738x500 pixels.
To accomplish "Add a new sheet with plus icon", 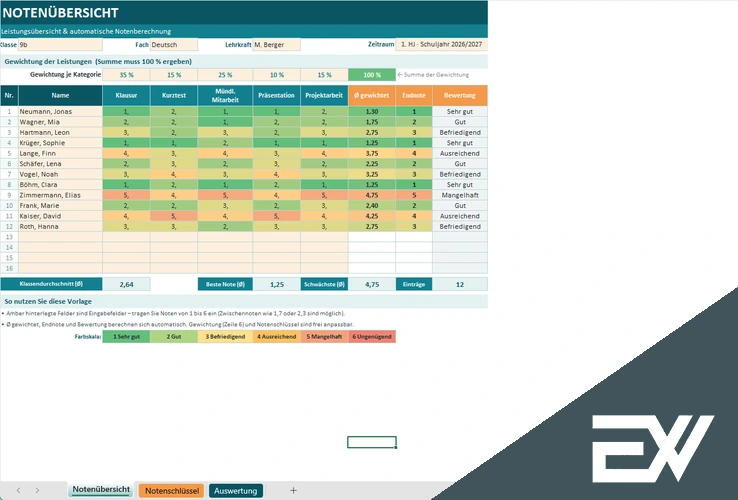I will 293,491.
